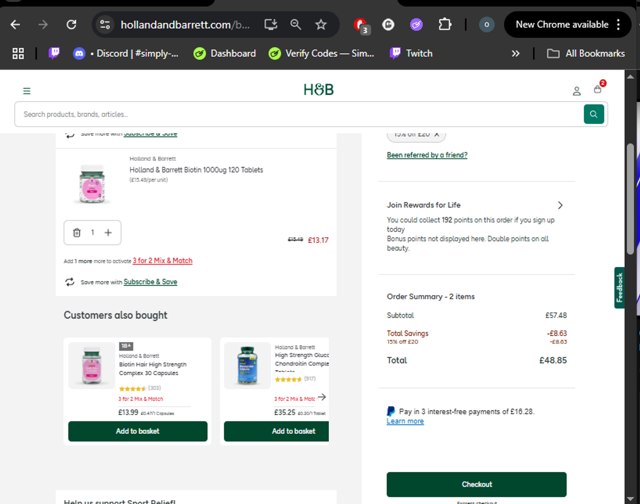Open the purple round extension icon
The height and width of the screenshot is (504, 640).
[416, 25]
